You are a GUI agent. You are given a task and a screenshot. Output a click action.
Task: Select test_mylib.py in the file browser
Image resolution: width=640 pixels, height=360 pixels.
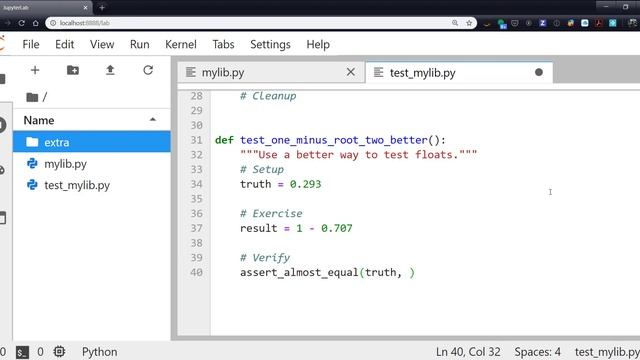[x=92, y=185]
